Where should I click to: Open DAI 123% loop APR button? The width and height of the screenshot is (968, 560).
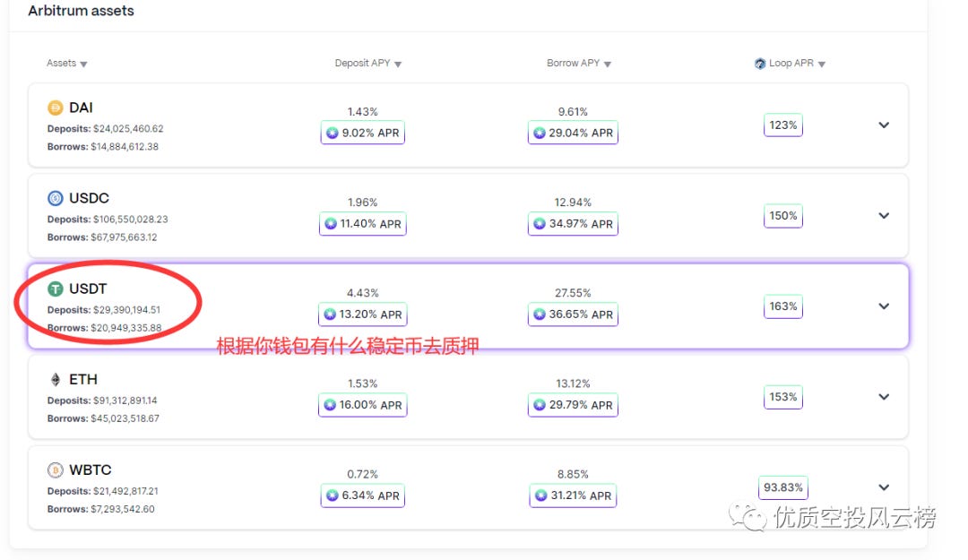[x=782, y=125]
